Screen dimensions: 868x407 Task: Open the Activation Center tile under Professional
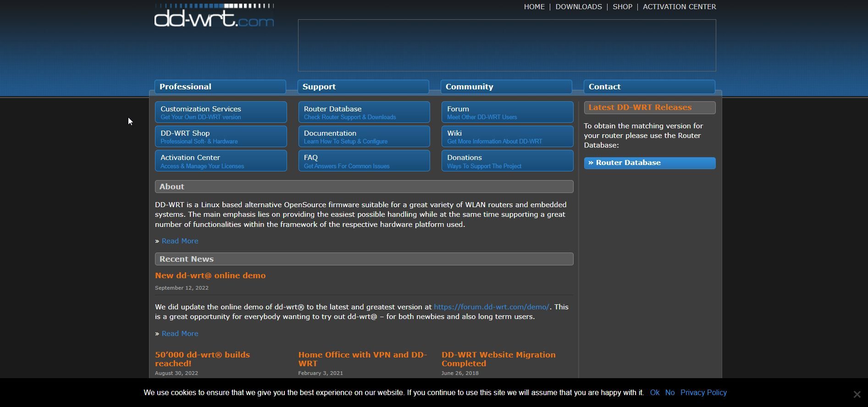click(x=221, y=161)
